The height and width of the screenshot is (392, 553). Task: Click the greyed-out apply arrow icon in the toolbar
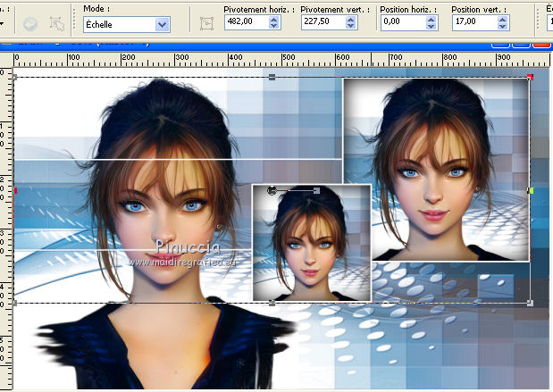30,24
